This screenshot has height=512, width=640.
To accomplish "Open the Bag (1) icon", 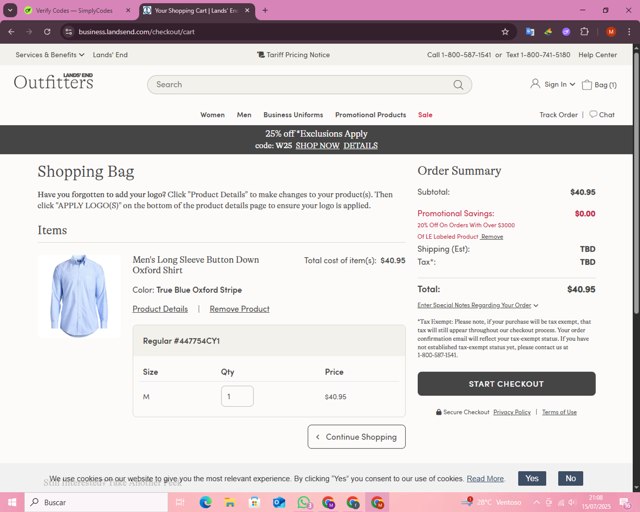I will [599, 85].
